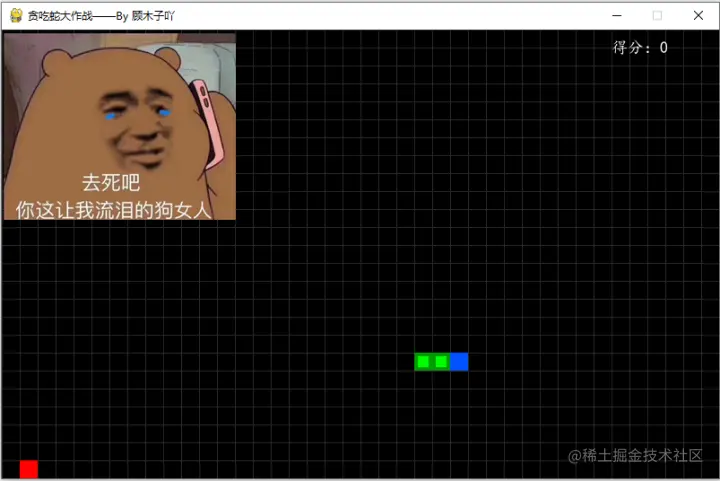Image resolution: width=720 pixels, height=481 pixels.
Task: Click the blue snake head block
Action: [459, 362]
